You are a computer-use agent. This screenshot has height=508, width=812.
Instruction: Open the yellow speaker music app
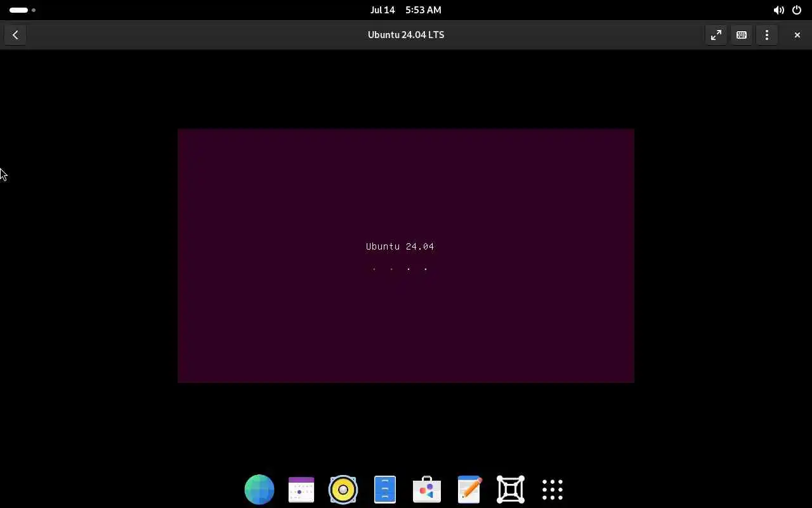pyautogui.click(x=343, y=490)
